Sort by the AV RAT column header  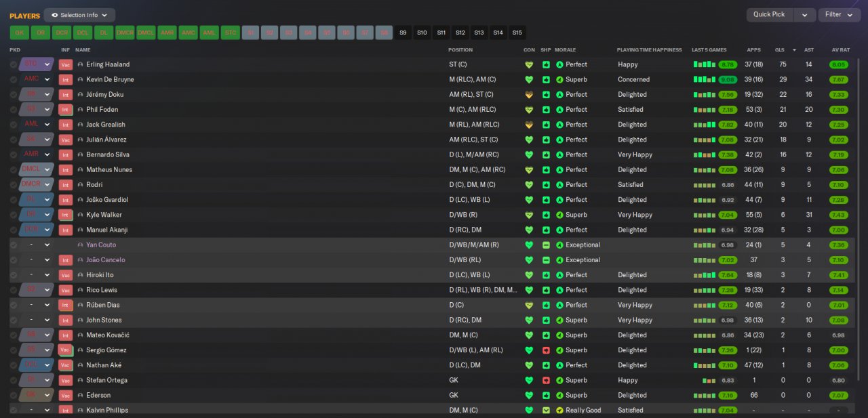click(x=840, y=50)
